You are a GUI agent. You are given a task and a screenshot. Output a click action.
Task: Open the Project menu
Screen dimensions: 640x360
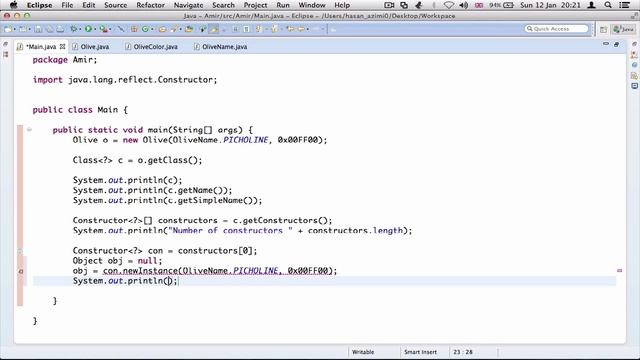point(255,5)
